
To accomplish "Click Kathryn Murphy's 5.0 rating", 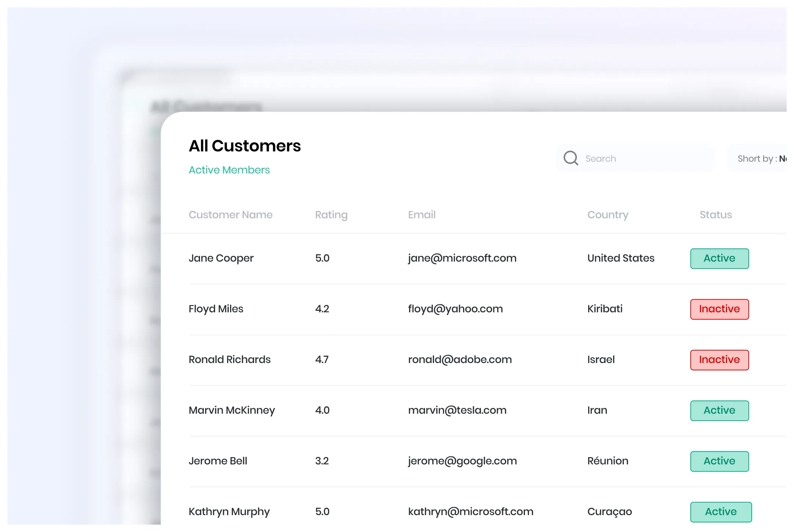I will click(x=322, y=511).
